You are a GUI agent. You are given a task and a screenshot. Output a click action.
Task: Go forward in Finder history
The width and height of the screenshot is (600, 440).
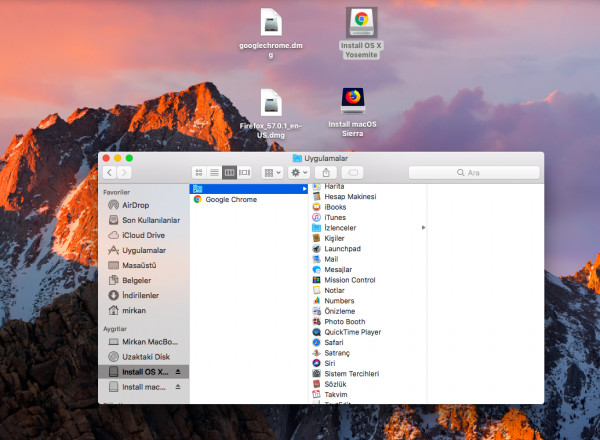pyautogui.click(x=124, y=173)
